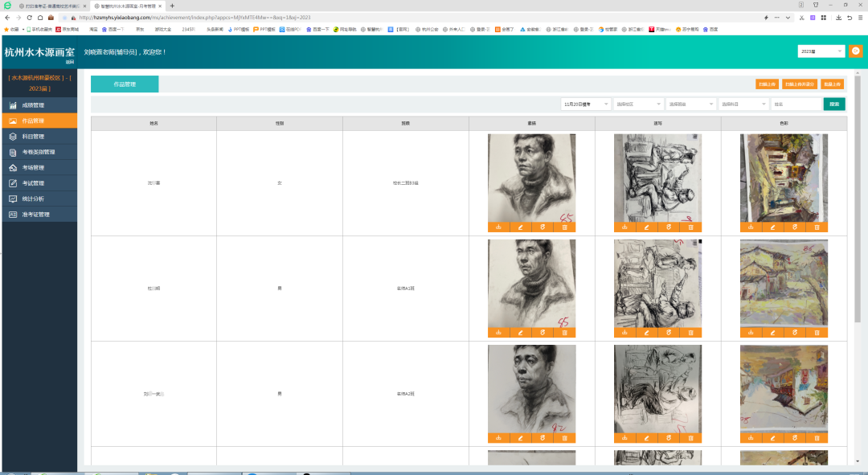
Task: Expand the 选择校区 campus dropdown
Action: point(638,104)
